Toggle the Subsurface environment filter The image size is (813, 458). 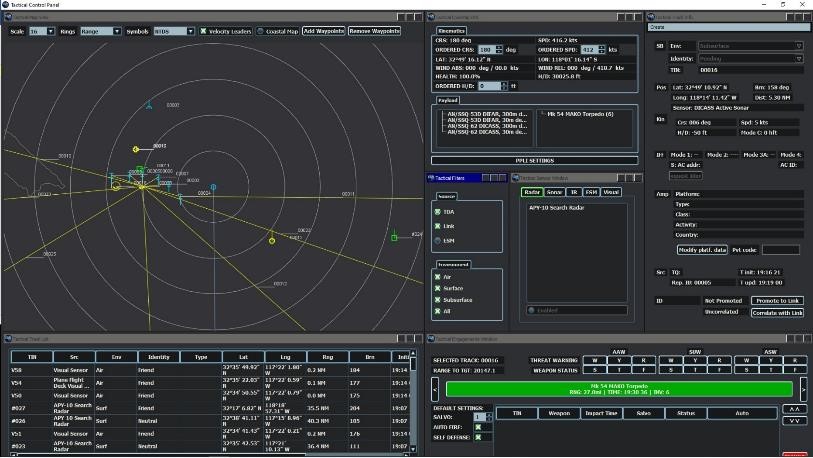[x=438, y=300]
